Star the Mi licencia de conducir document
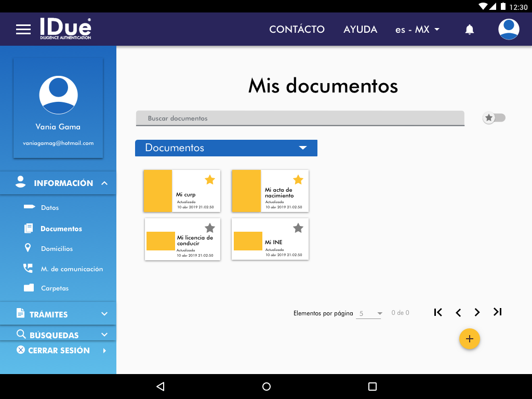The width and height of the screenshot is (532, 399). point(209,228)
